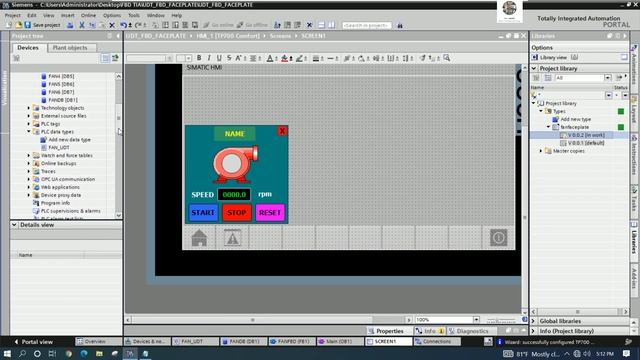Open the Options menu

(112, 15)
